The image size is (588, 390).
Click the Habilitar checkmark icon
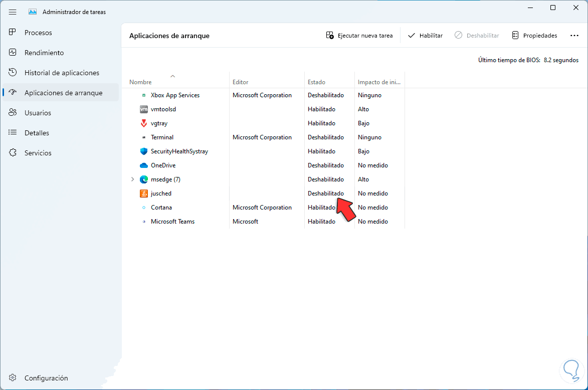pos(412,35)
